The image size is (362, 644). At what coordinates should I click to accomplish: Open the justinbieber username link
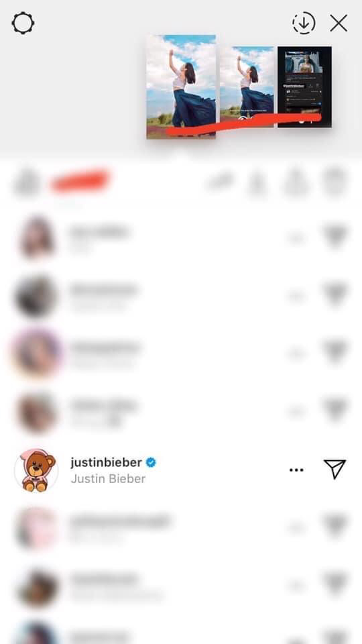click(107, 462)
